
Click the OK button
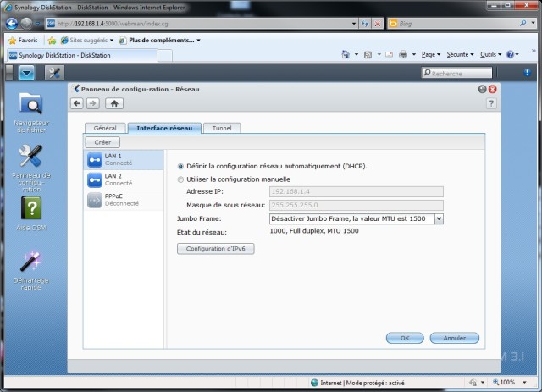tap(405, 338)
